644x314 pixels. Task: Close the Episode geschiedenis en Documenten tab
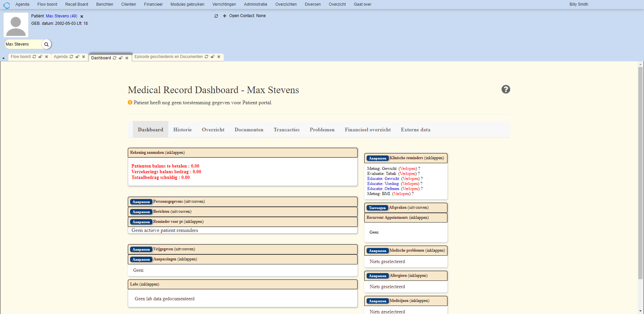(219, 57)
